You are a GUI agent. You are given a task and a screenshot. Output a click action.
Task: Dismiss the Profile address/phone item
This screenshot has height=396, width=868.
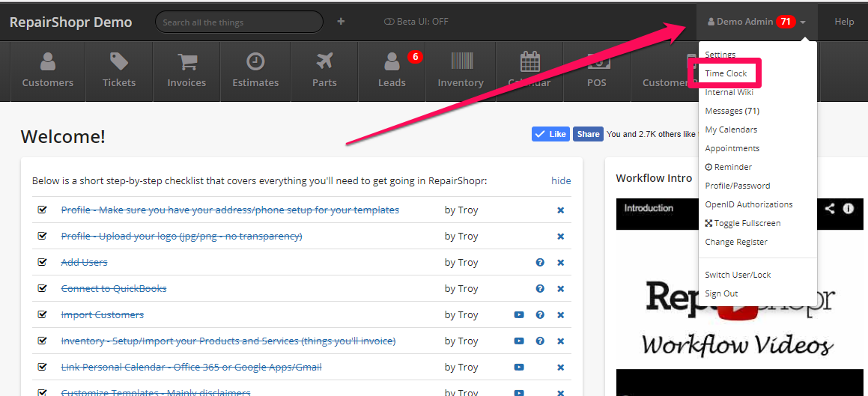pyautogui.click(x=560, y=210)
